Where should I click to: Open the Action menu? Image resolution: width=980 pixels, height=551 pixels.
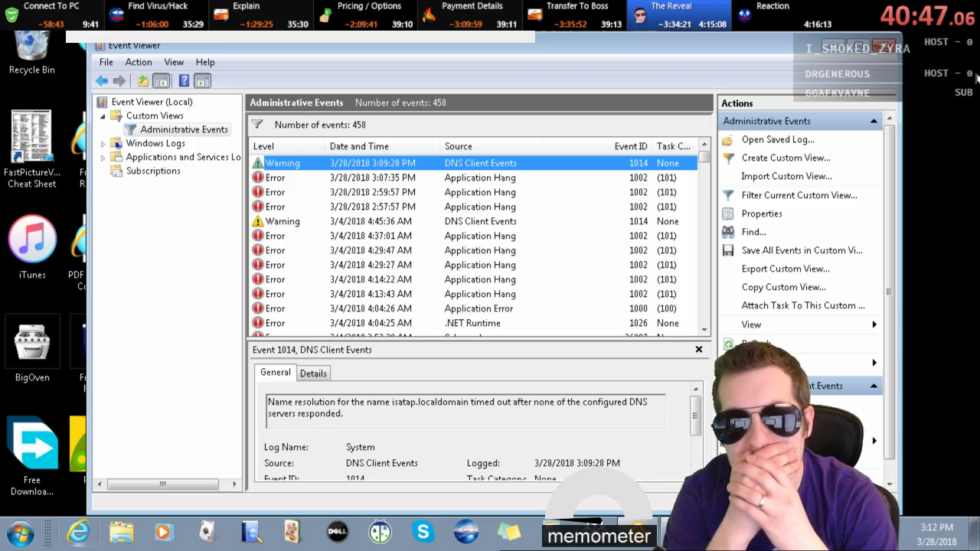coord(139,62)
